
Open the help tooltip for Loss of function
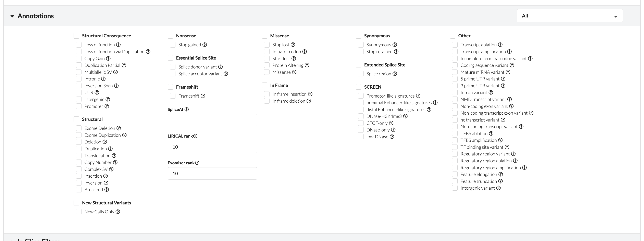click(119, 45)
